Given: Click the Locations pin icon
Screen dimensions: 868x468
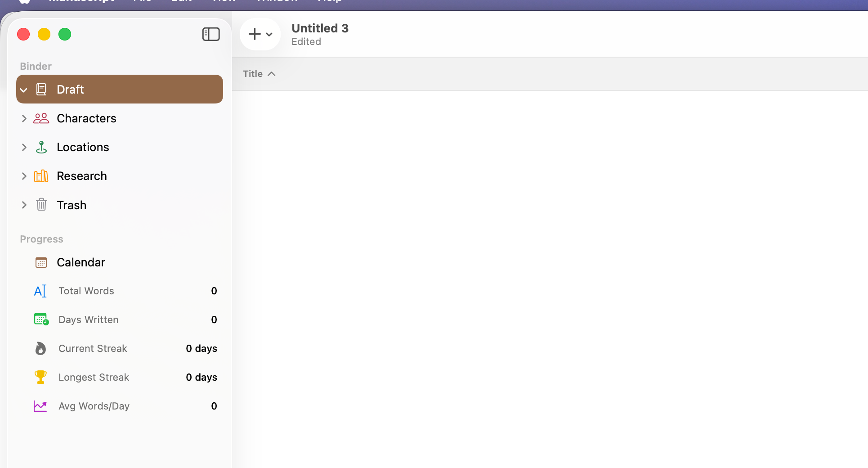Looking at the screenshot, I should (x=41, y=147).
